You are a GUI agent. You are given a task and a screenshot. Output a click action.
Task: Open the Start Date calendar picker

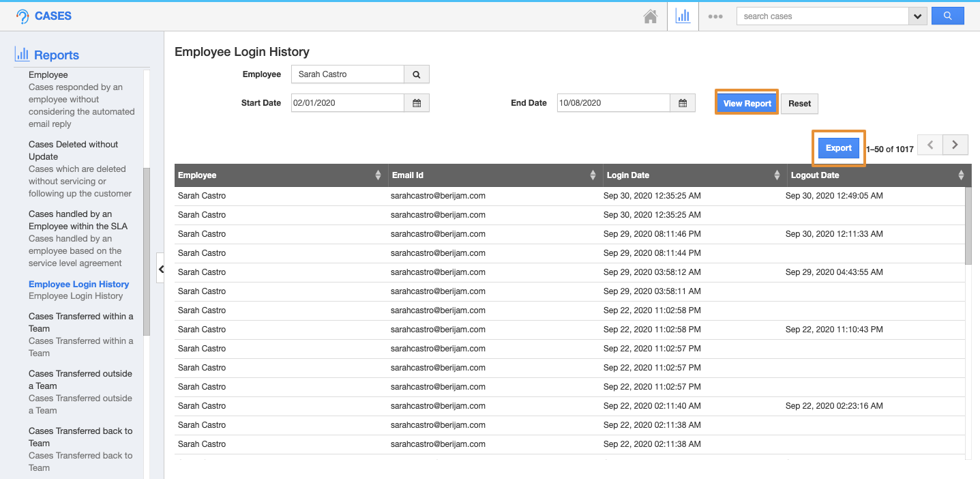click(x=417, y=103)
